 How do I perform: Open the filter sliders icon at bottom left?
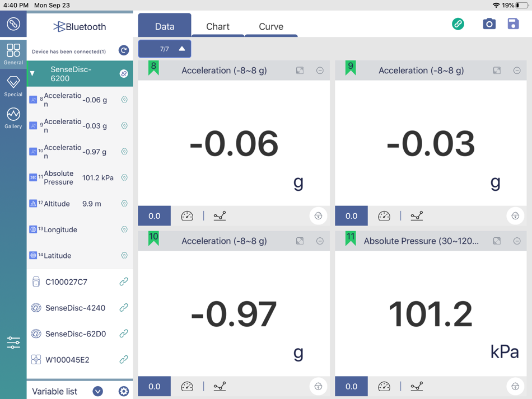(13, 342)
